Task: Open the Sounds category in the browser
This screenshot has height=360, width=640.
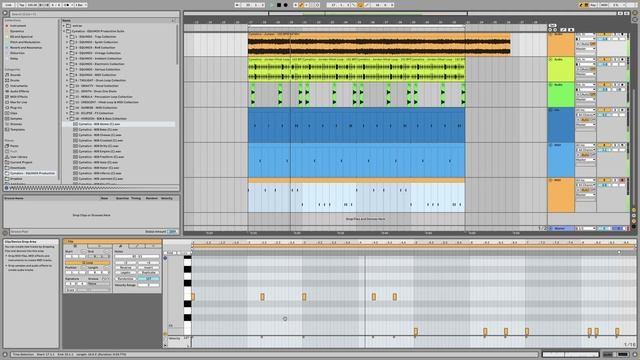Action: click(x=16, y=75)
